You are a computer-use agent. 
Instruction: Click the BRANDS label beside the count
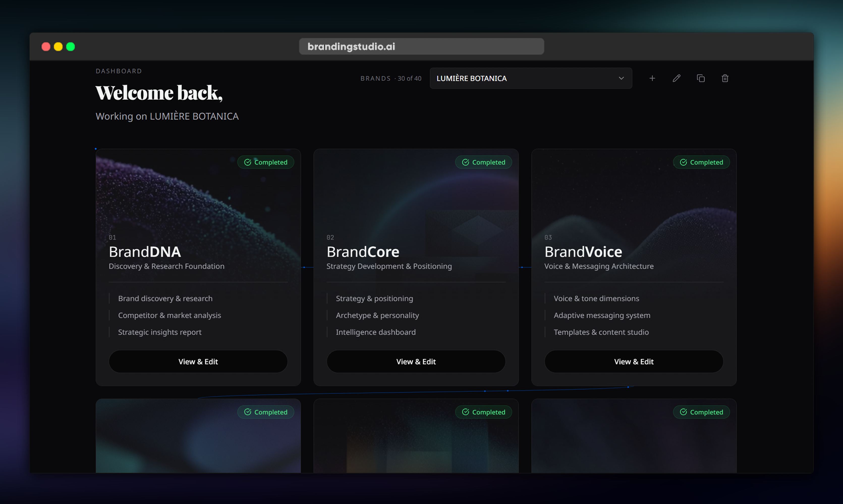point(376,78)
